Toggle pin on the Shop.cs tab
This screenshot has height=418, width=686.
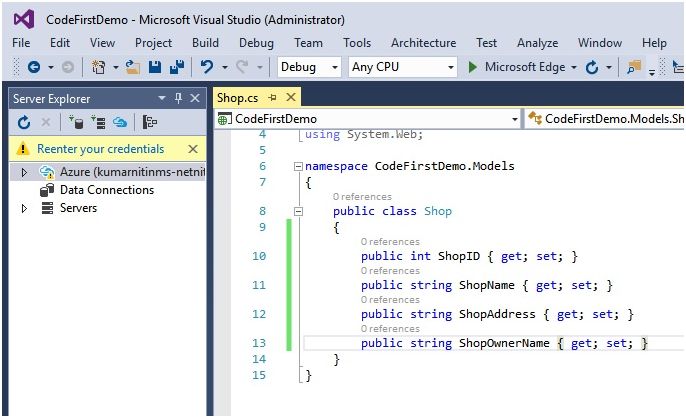point(273,98)
